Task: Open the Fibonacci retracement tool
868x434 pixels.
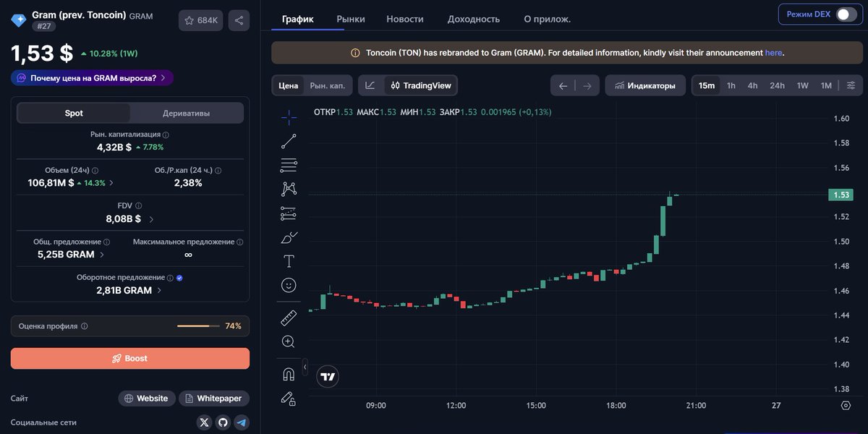Action: 289,165
